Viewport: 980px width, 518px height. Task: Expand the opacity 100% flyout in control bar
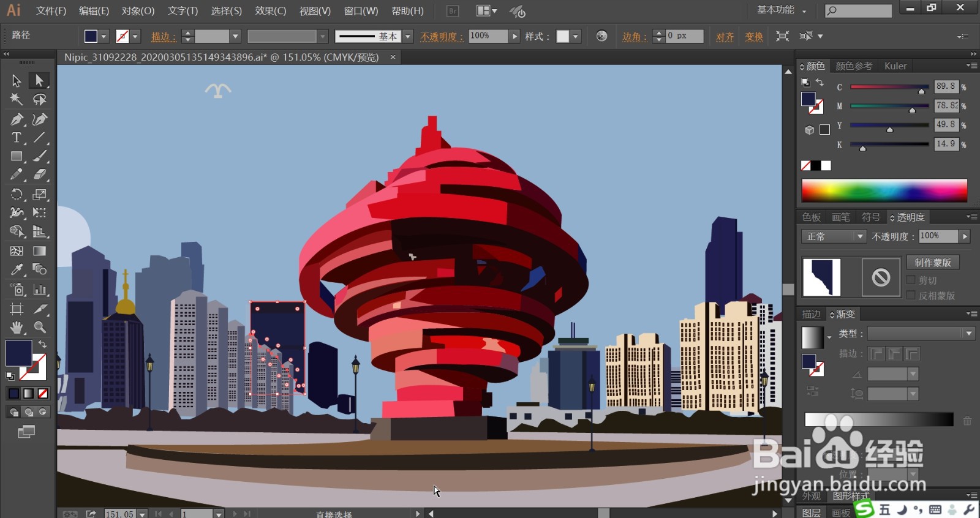tap(514, 36)
